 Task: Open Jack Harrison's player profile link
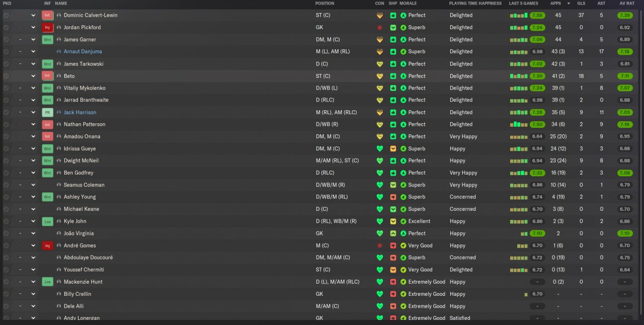pos(80,112)
